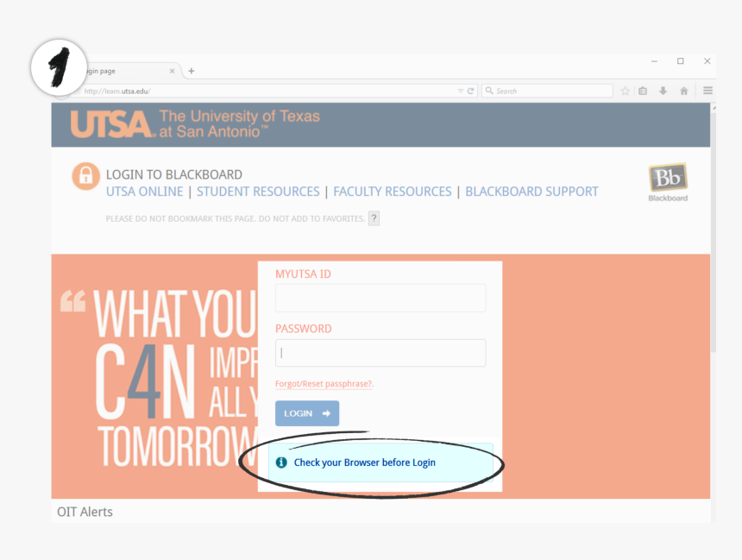Click inside the PASSWORD field
Viewport: 742px width, 560px height.
coord(380,353)
